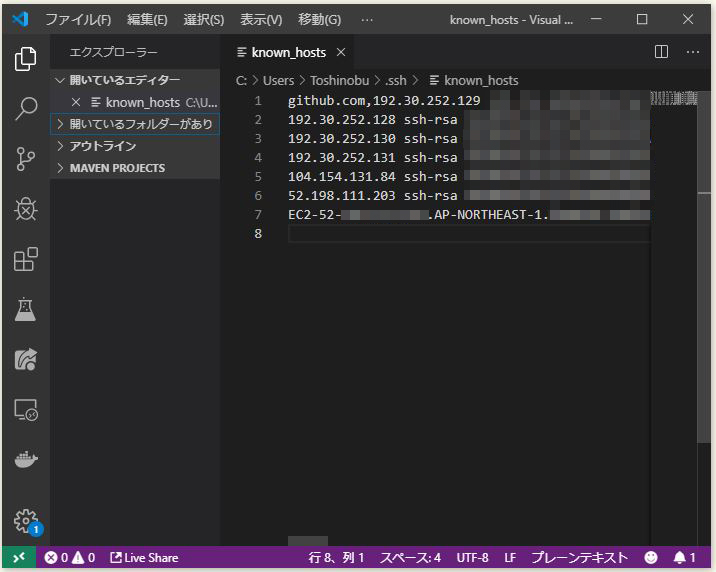Screen dimensions: 716x572
Task: Open the Docker view
Action: pos(26,459)
